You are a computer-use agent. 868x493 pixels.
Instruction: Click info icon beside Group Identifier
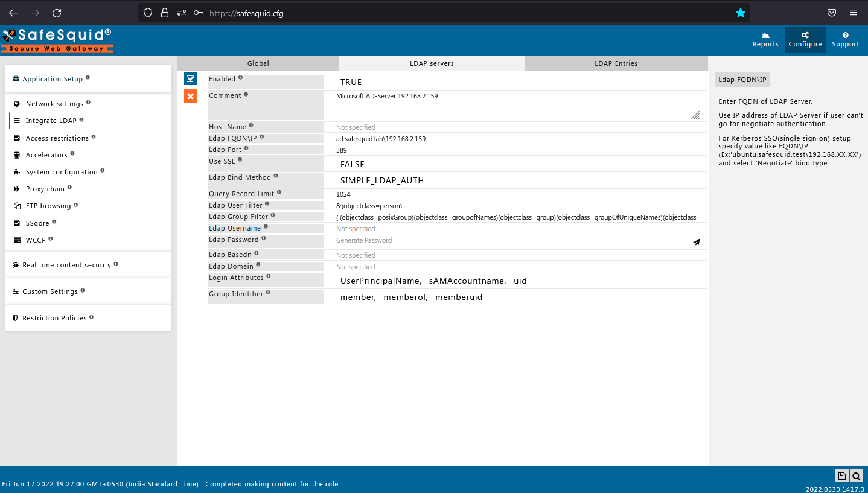pyautogui.click(x=268, y=293)
